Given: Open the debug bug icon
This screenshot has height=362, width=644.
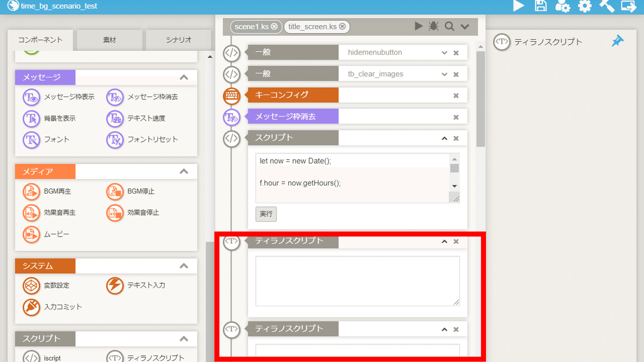Looking at the screenshot, I should 434,26.
